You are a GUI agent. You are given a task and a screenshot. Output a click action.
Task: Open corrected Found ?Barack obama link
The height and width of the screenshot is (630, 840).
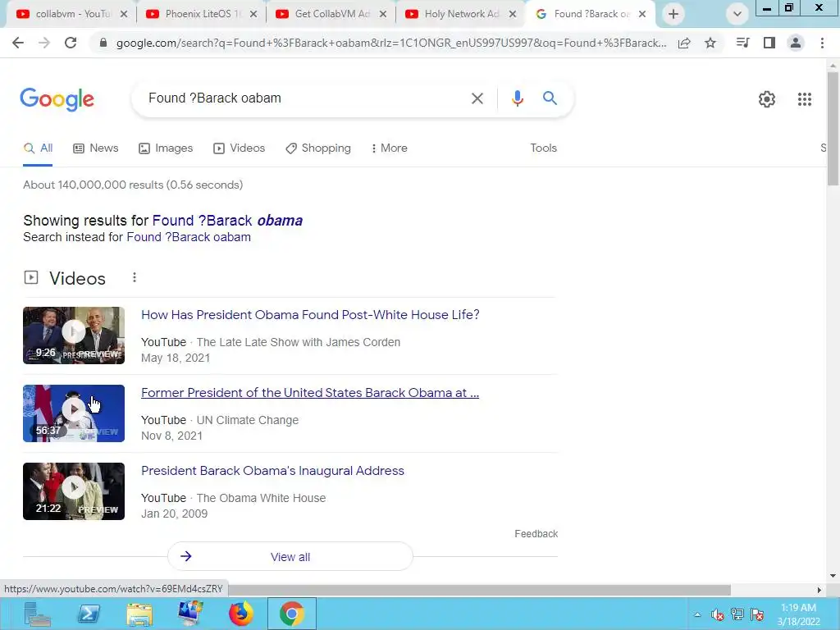click(x=227, y=220)
